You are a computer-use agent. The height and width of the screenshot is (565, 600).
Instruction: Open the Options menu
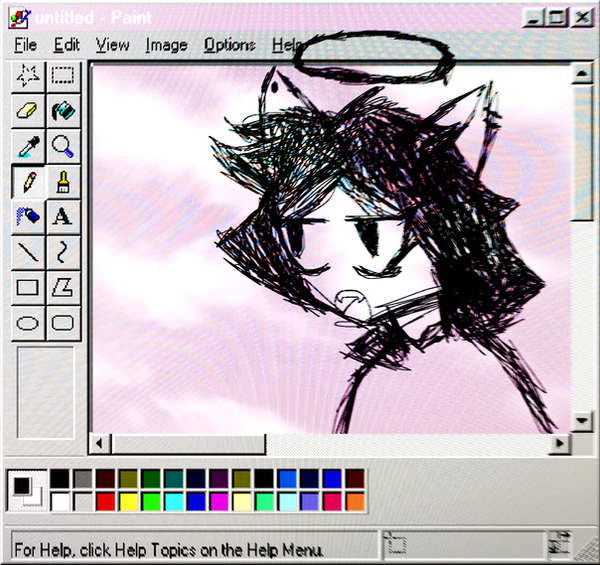(229, 45)
